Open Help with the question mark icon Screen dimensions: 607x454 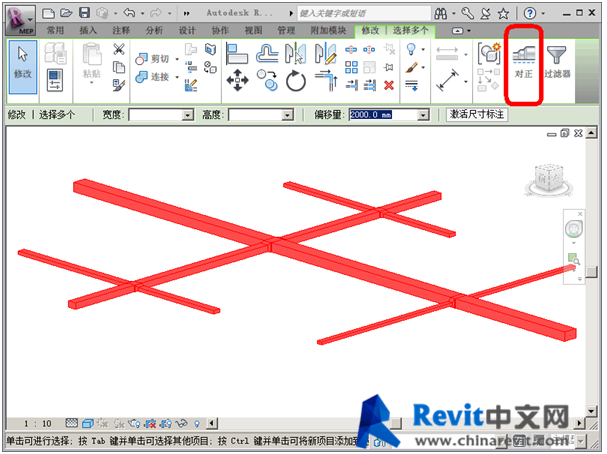(530, 14)
